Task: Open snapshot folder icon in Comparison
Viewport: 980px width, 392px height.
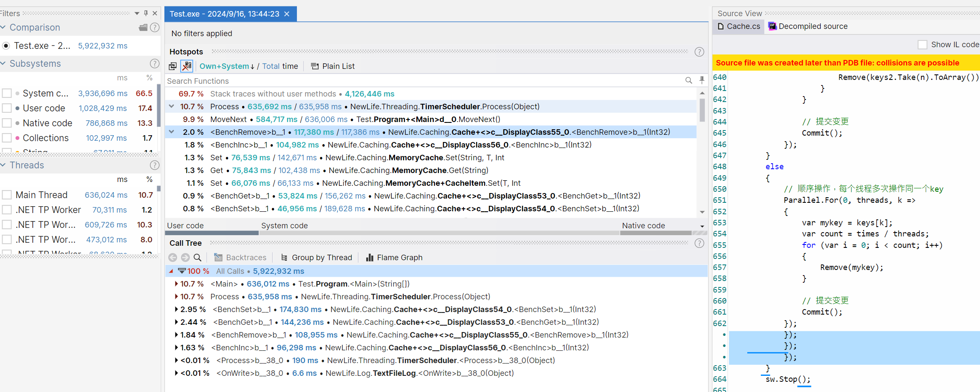Action: click(143, 28)
